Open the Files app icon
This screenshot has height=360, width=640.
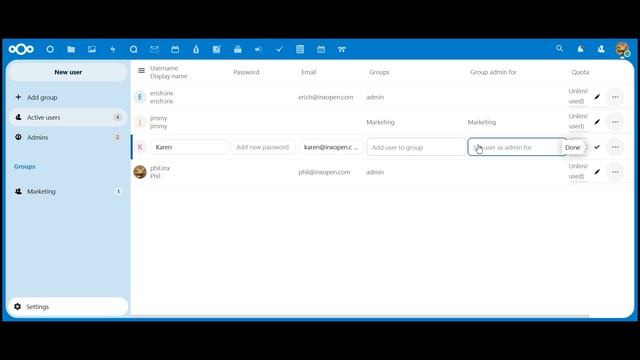point(71,49)
